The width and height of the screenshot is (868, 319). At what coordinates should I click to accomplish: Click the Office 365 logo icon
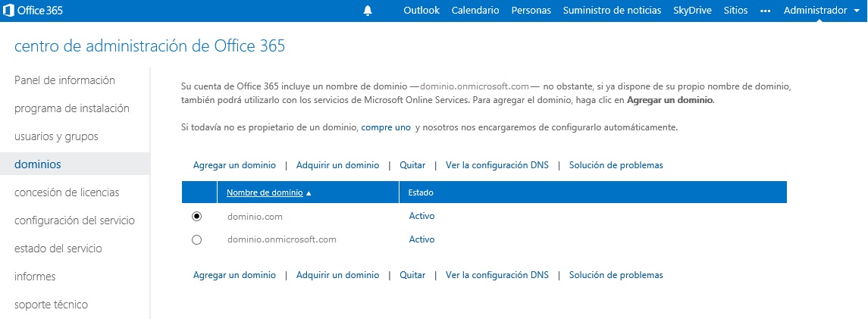click(x=10, y=10)
